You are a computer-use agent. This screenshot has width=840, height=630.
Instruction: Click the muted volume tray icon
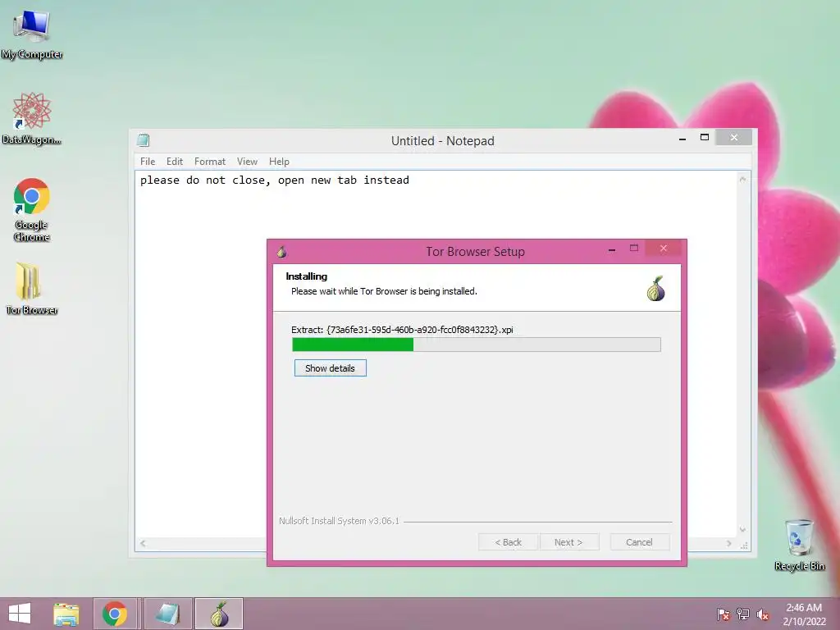point(763,614)
